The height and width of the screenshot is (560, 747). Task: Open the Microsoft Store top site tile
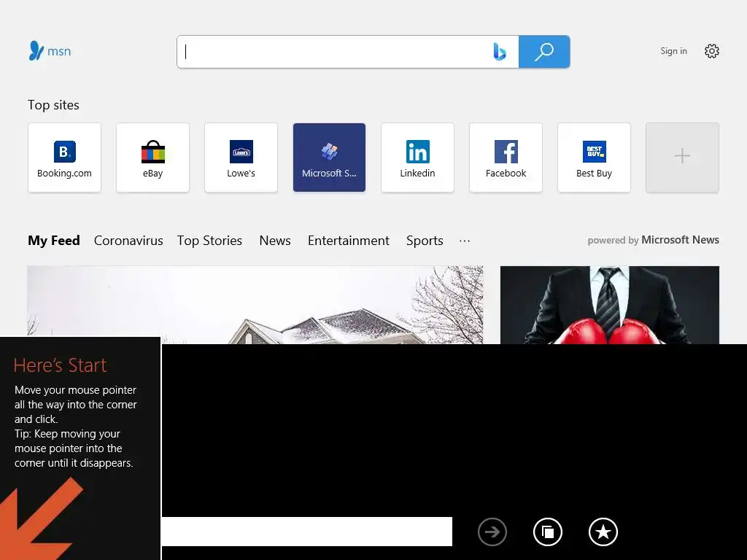[329, 157]
